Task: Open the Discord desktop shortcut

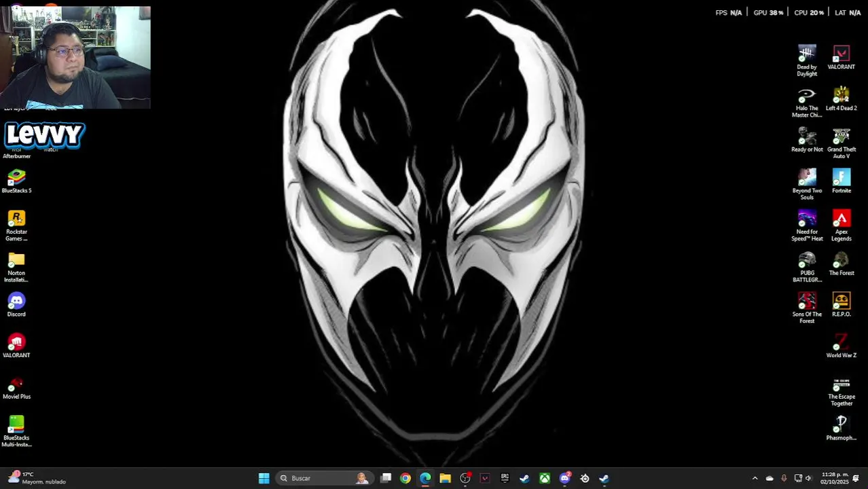Action: pos(16,304)
